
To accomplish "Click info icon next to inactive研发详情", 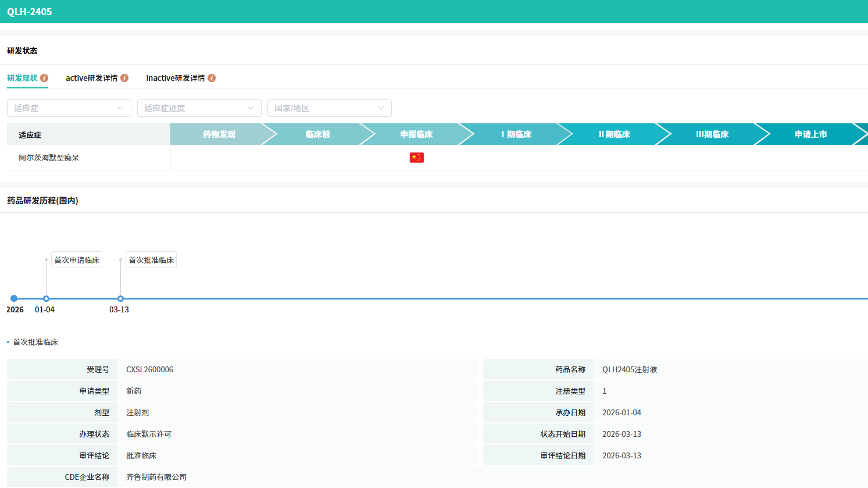I will 212,78.
